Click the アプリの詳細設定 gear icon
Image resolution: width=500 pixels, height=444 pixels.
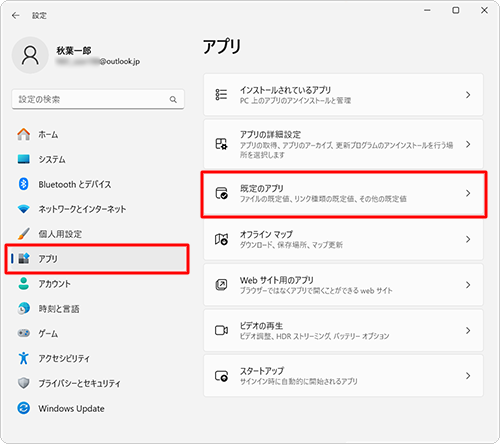(221, 144)
